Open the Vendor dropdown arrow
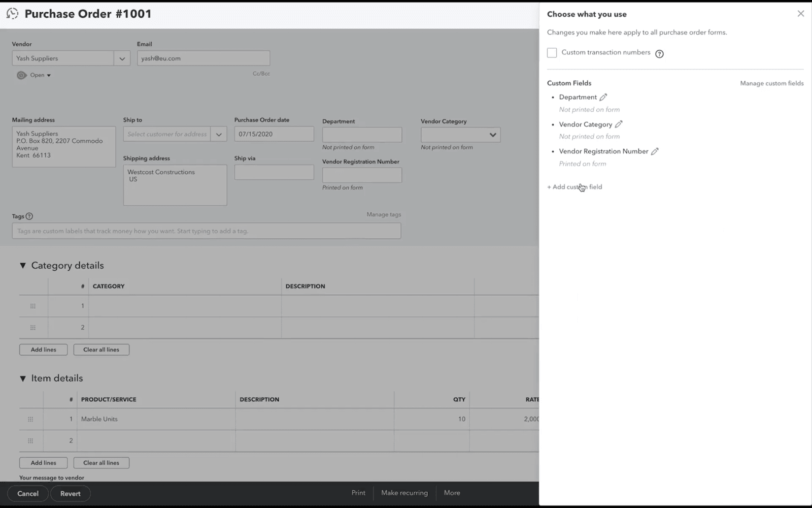The height and width of the screenshot is (508, 812). click(x=122, y=58)
